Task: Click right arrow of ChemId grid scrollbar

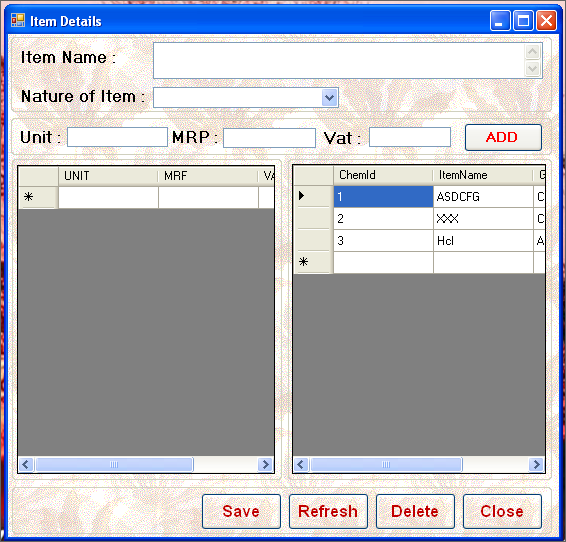Action: pyautogui.click(x=536, y=464)
